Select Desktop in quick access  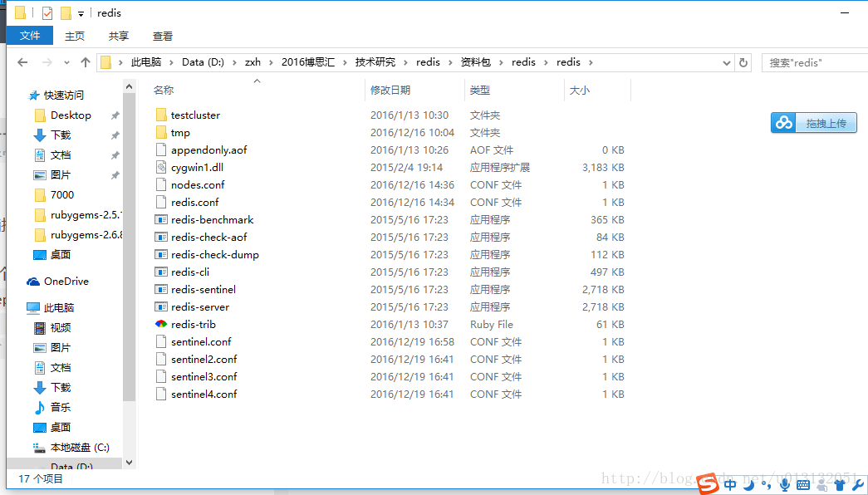click(71, 115)
